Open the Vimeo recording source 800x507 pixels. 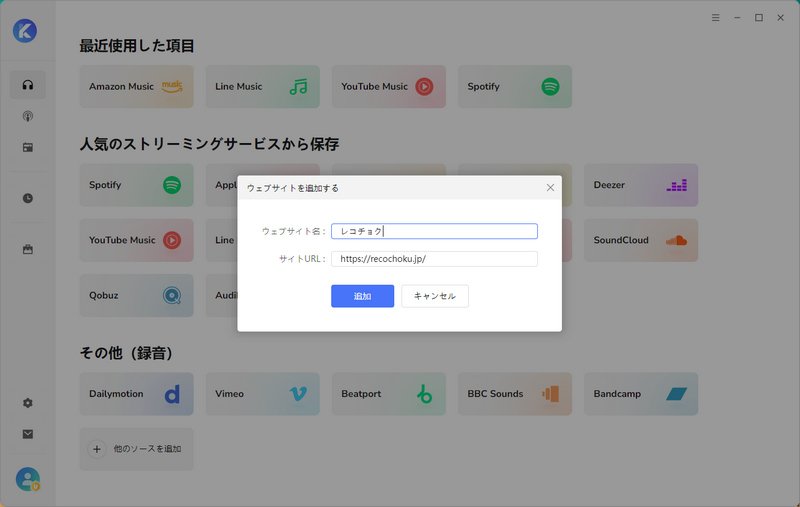263,394
